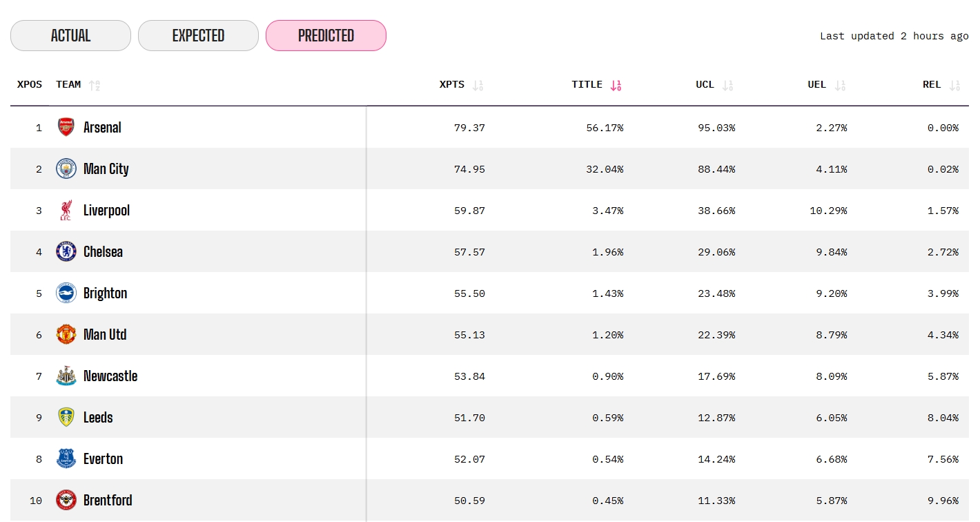Open the Leeds team link
Image resolution: width=980 pixels, height=522 pixels.
[x=98, y=417]
